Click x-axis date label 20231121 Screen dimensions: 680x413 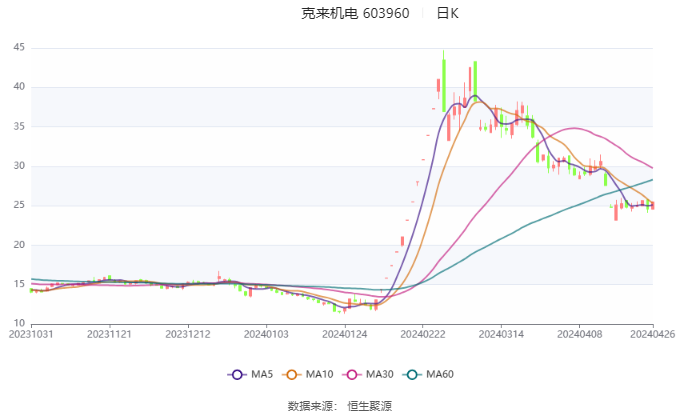click(x=109, y=334)
